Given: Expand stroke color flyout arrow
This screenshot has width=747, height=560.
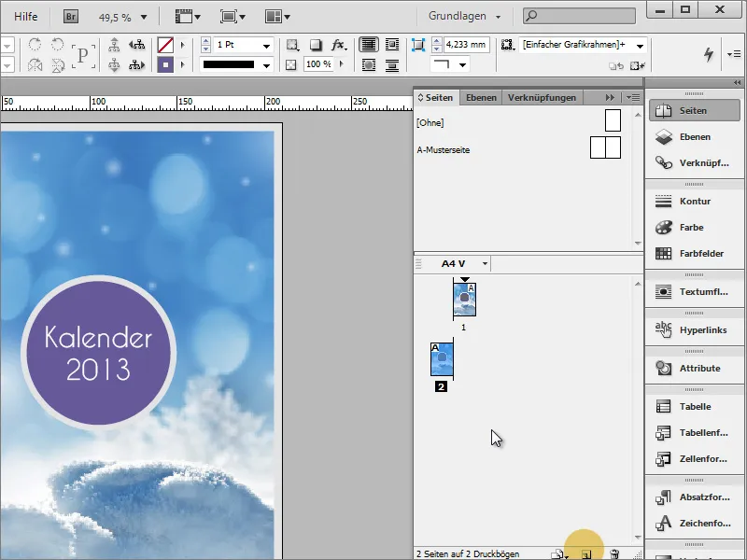Looking at the screenshot, I should tap(182, 64).
